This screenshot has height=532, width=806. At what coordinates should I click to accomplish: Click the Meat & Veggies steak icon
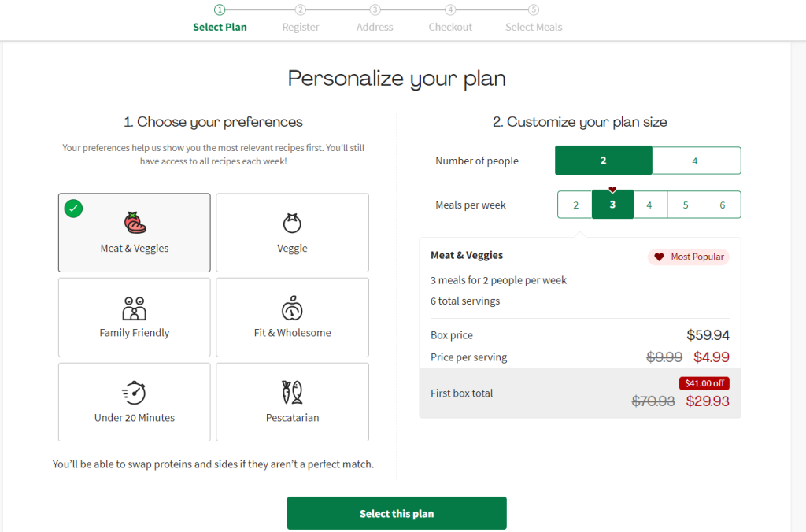tap(135, 223)
